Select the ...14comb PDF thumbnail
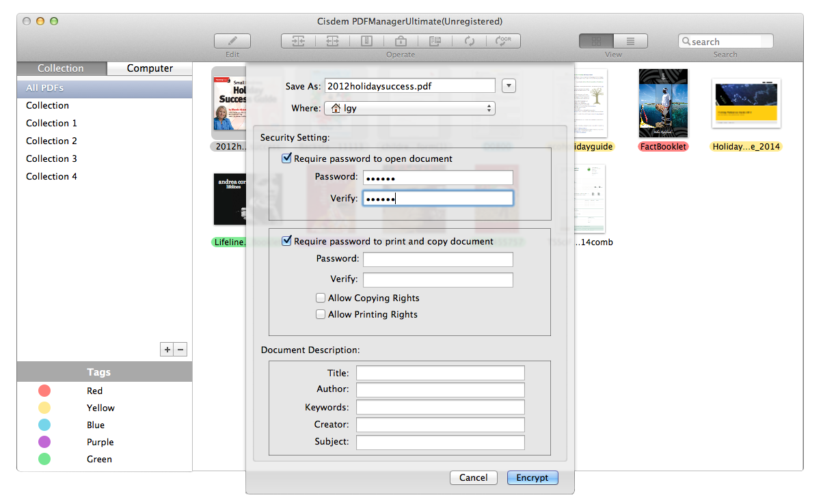 [x=589, y=199]
